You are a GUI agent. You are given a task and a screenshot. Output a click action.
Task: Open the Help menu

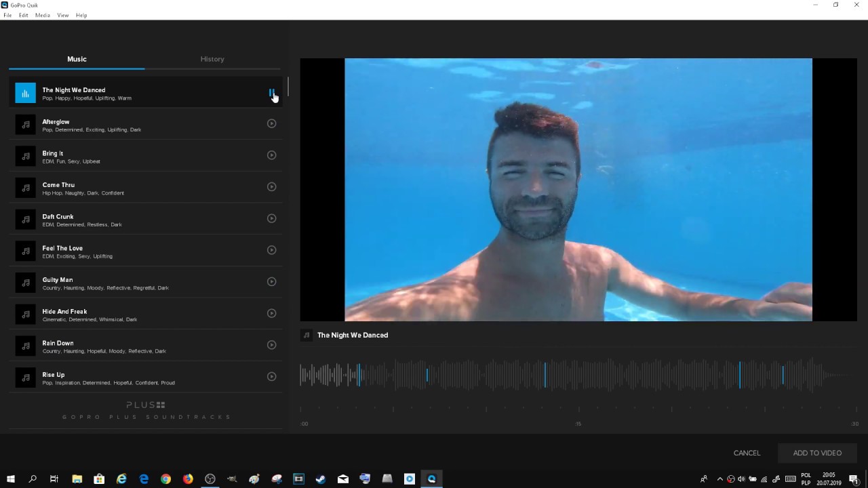(x=81, y=15)
